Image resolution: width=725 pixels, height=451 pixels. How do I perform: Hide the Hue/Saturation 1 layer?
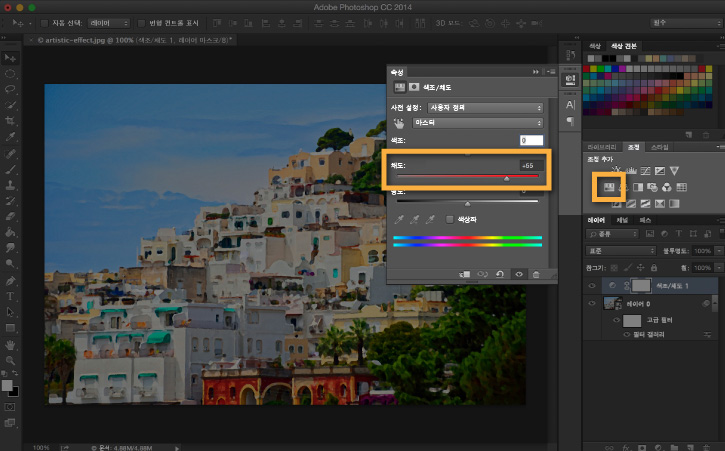[592, 286]
